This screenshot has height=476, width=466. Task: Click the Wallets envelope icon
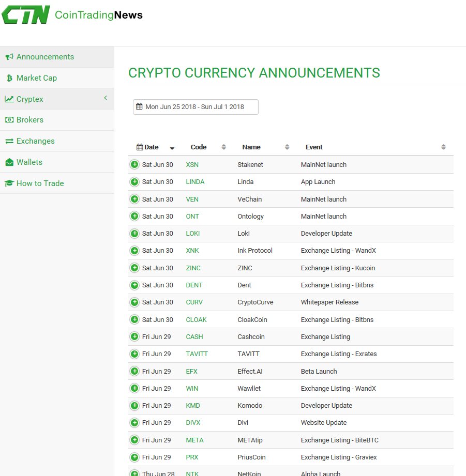coord(9,162)
